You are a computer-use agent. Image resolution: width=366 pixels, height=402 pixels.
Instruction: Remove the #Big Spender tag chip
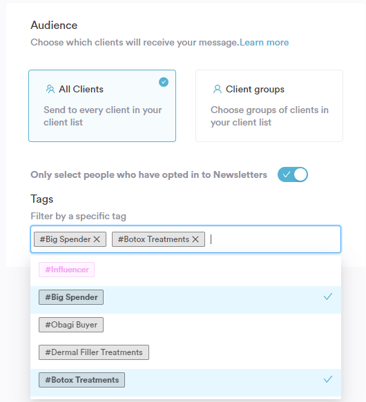tap(97, 239)
